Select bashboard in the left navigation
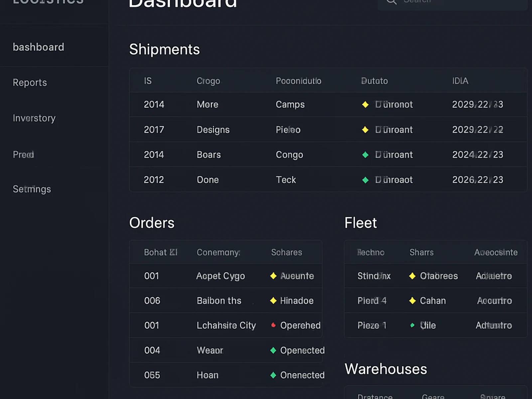The height and width of the screenshot is (399, 532). click(39, 47)
